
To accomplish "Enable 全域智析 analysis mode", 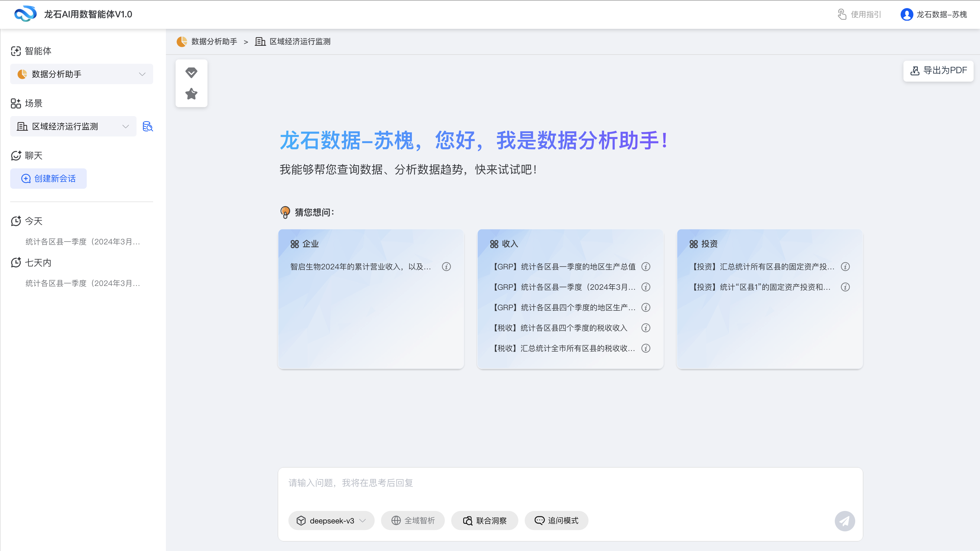I will coord(413,520).
